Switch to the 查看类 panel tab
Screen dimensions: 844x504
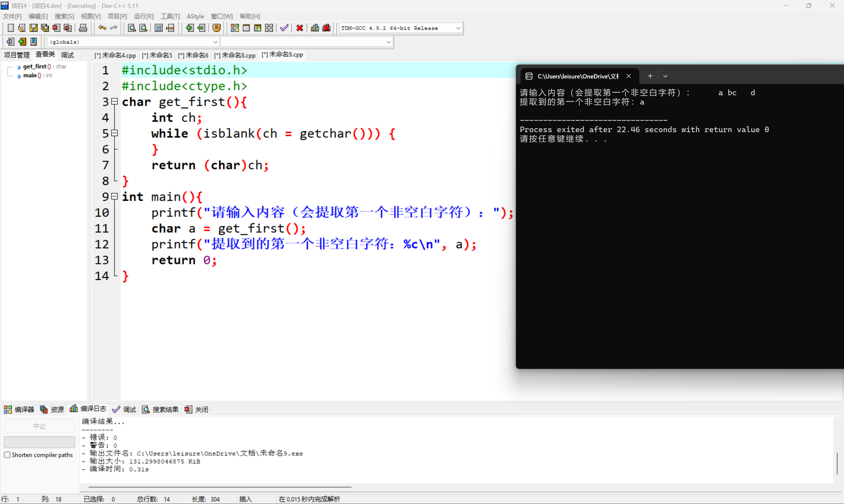pyautogui.click(x=45, y=54)
